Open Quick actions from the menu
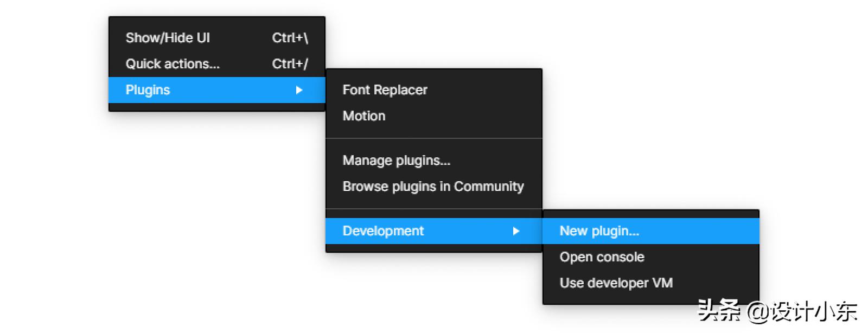This screenshot has height=333, width=868. [173, 64]
